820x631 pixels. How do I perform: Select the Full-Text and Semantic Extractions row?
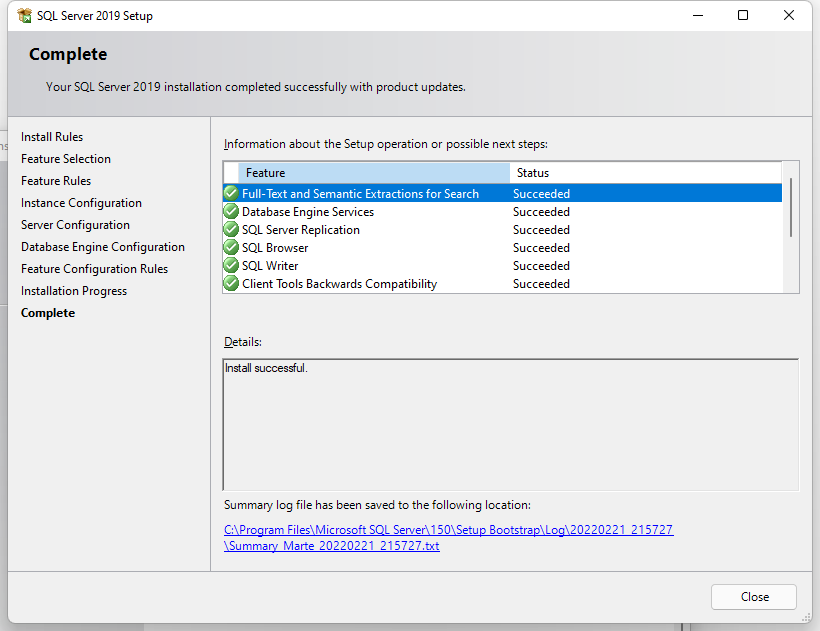[x=503, y=193]
